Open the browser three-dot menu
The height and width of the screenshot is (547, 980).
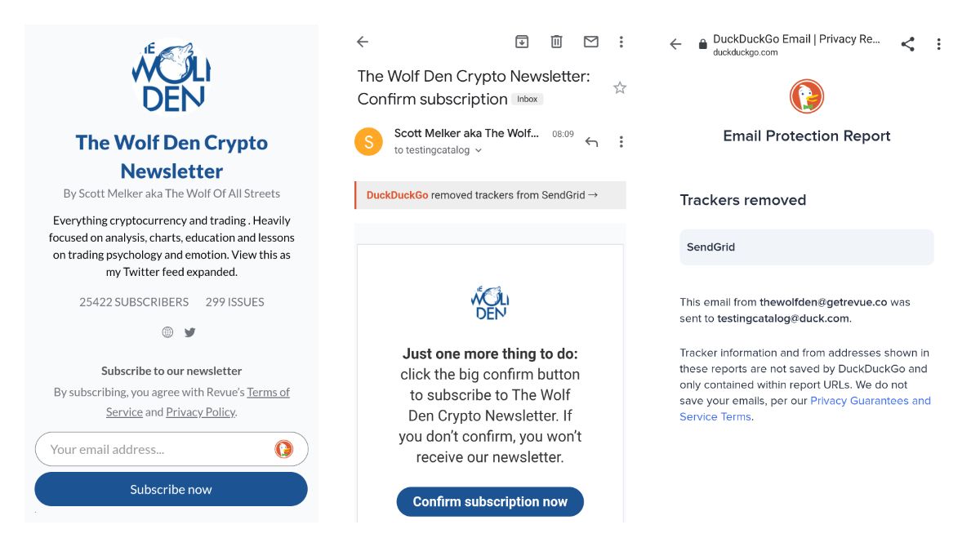(x=938, y=43)
